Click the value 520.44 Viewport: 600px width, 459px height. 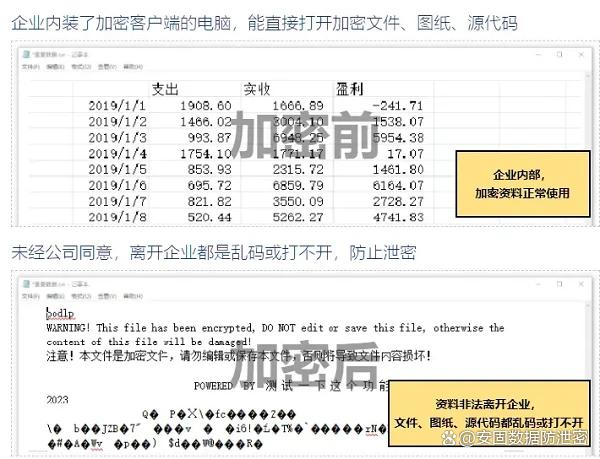click(x=210, y=217)
